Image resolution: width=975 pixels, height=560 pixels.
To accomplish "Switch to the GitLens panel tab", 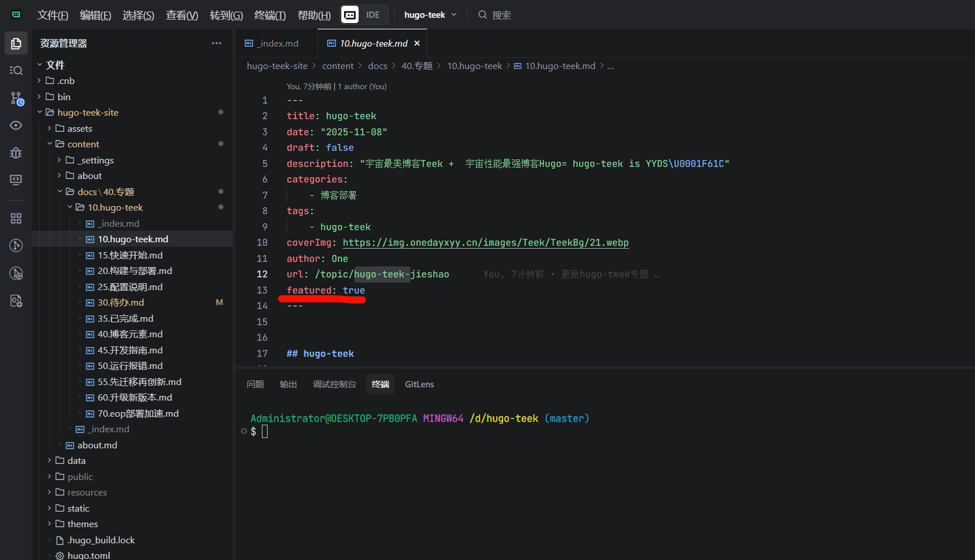I will (419, 384).
